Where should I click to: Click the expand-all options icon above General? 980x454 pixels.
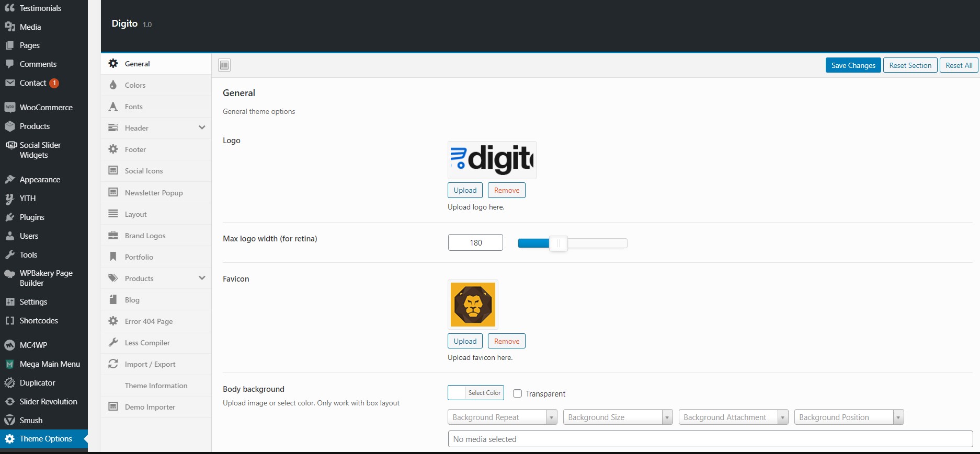[224, 65]
